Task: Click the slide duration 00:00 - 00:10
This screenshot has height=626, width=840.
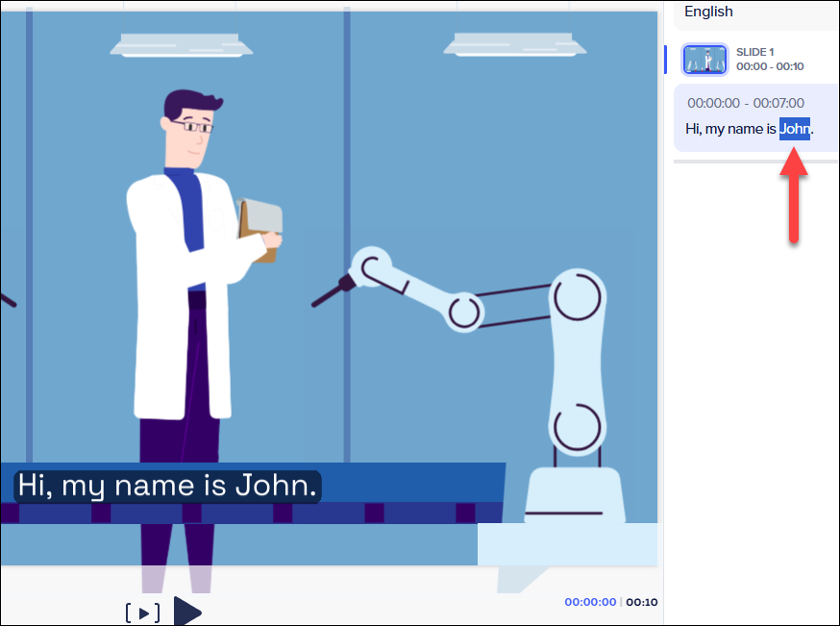Action: coord(770,66)
